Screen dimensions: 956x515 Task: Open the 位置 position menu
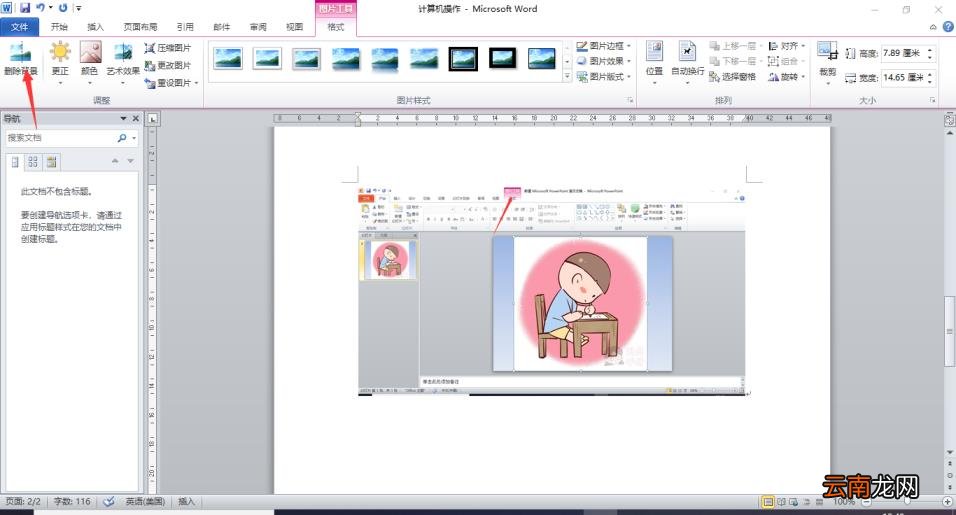[654, 62]
